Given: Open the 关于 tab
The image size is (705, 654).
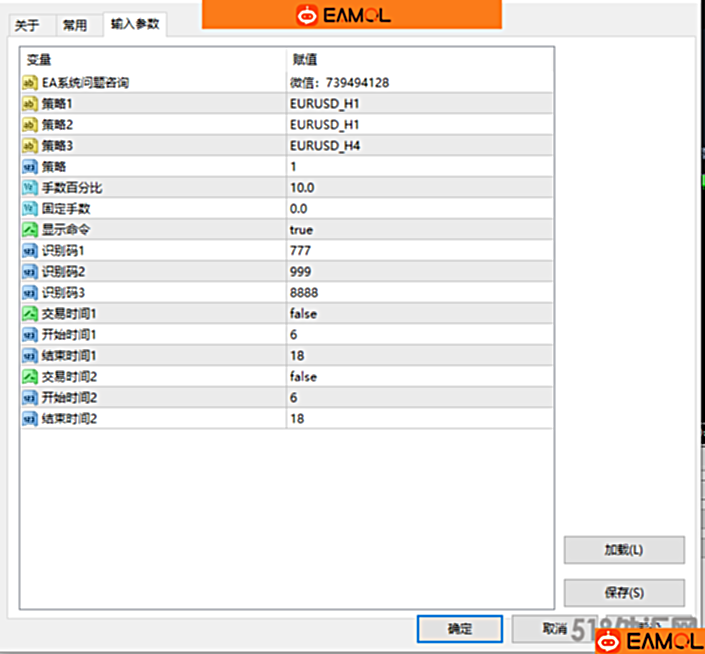Looking at the screenshot, I should 27,25.
